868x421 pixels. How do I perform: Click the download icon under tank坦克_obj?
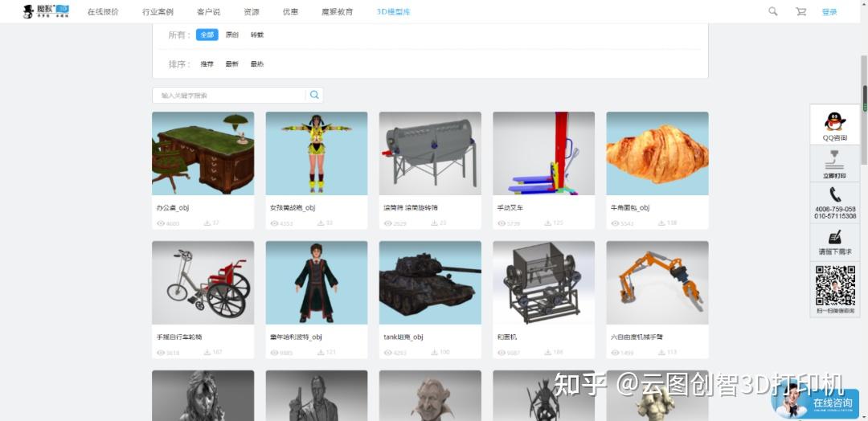click(x=435, y=352)
